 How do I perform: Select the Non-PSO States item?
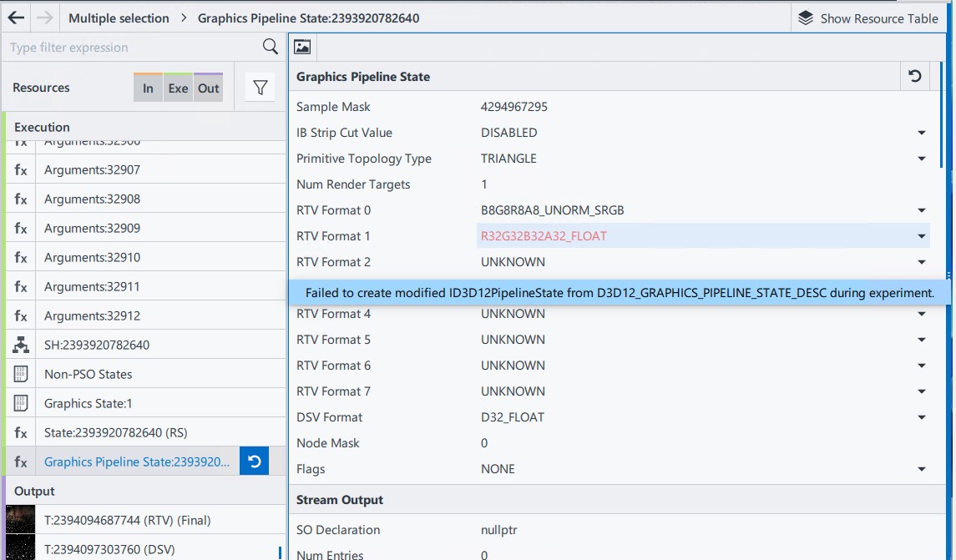[88, 374]
